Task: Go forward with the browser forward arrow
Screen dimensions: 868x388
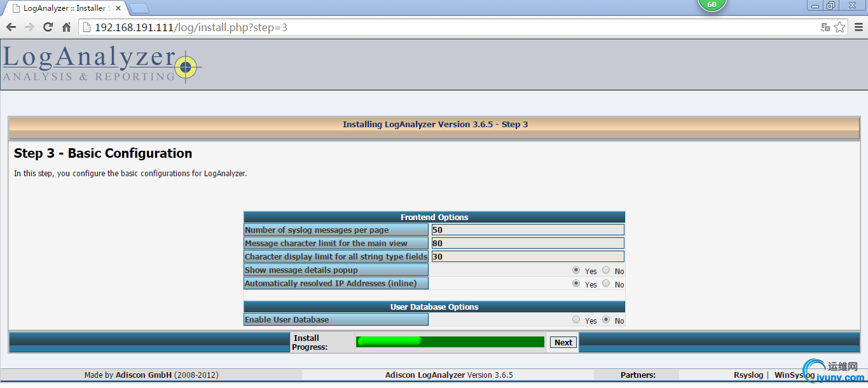Action: [x=29, y=27]
